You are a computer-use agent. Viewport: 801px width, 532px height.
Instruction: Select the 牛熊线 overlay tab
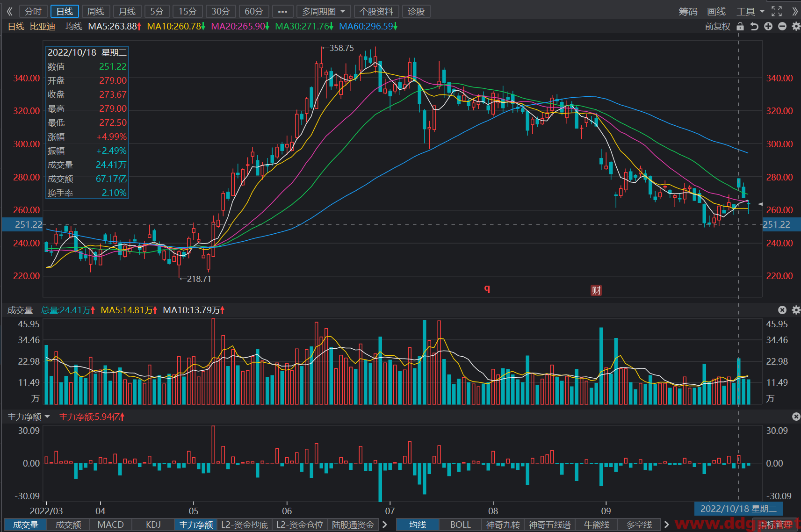tap(597, 525)
